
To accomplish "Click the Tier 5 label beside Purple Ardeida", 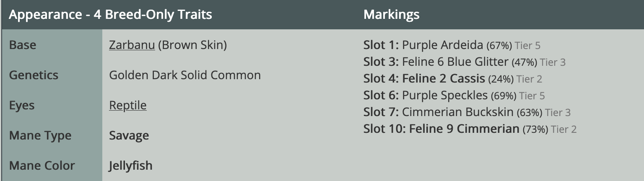I will coord(527,45).
